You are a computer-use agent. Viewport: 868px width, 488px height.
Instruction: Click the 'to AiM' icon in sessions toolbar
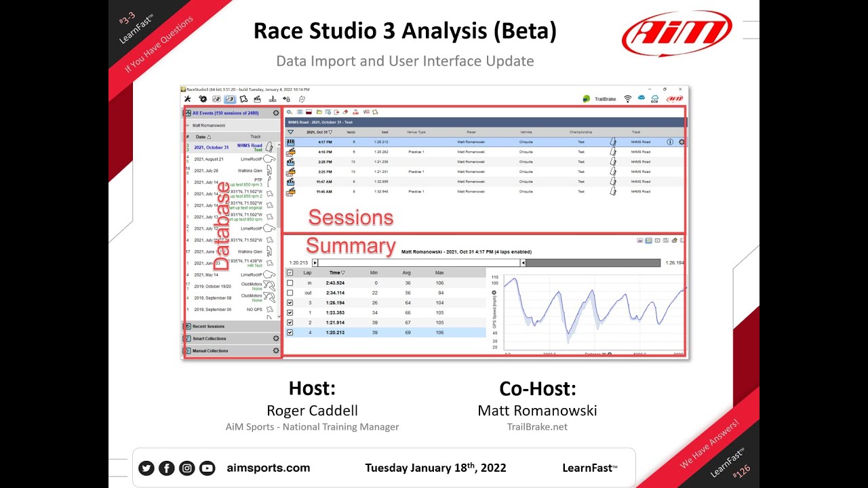[355, 112]
